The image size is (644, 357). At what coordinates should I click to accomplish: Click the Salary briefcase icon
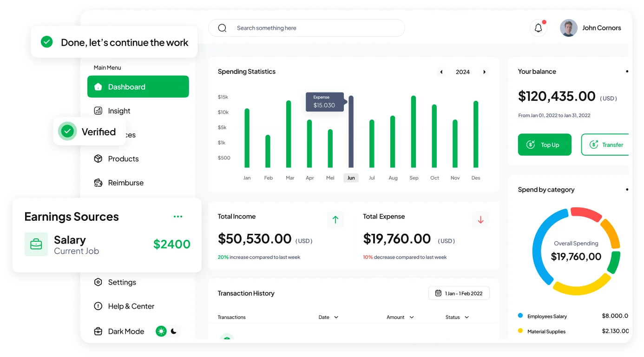click(36, 244)
